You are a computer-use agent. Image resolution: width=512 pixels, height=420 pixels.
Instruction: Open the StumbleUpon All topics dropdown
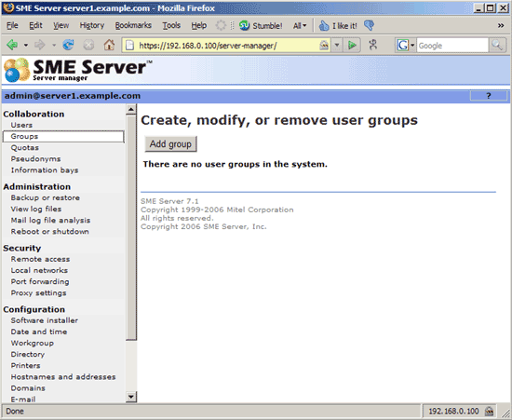(300, 25)
